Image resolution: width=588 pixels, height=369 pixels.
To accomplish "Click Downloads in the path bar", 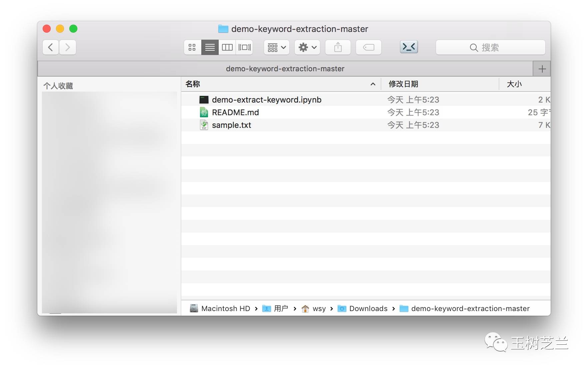I will point(363,308).
